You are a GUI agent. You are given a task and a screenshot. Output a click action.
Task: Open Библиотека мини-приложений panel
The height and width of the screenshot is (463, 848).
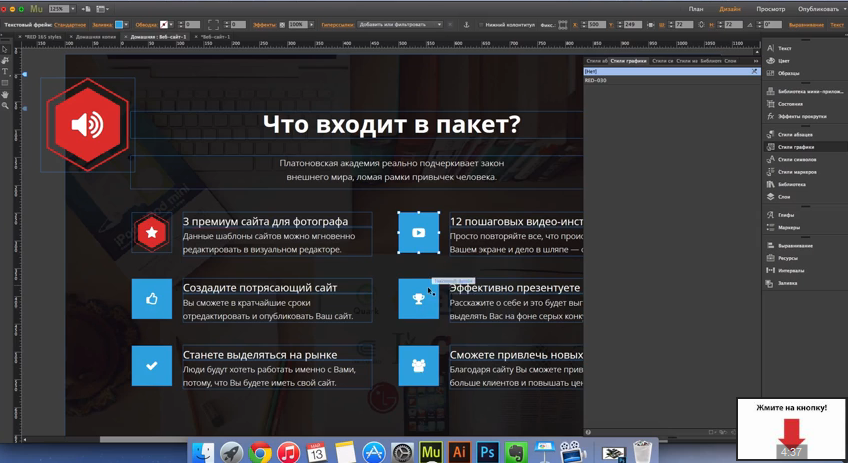click(x=805, y=91)
